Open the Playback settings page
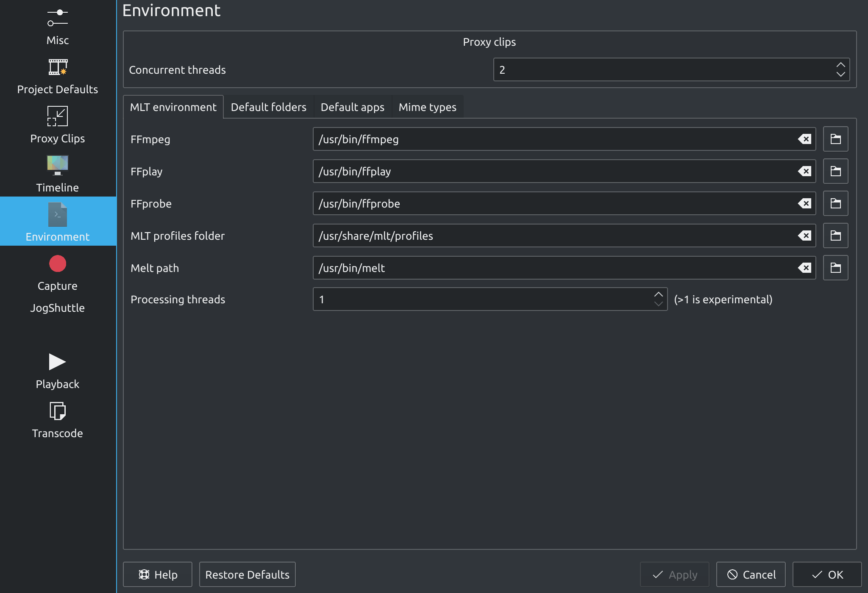868x593 pixels. click(x=58, y=371)
